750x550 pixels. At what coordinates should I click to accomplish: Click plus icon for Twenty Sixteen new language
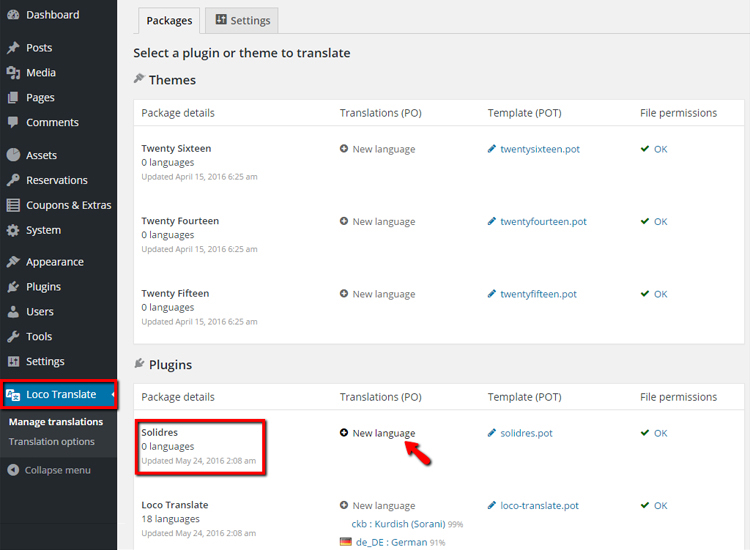click(343, 149)
